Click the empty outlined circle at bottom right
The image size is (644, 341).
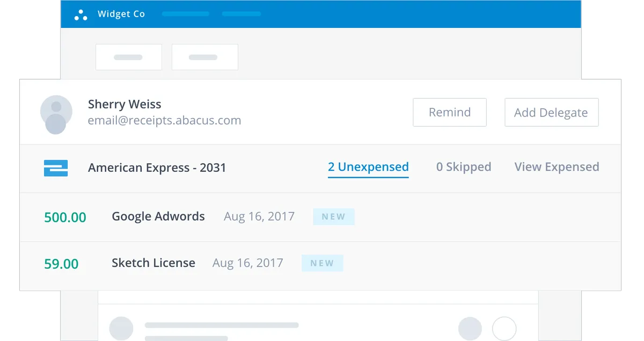(x=504, y=329)
